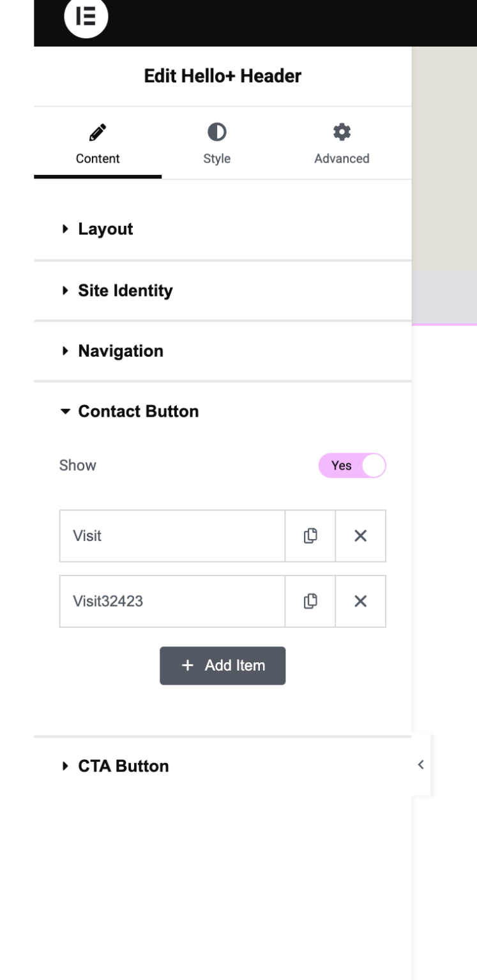Click the Style half-circle icon
The image size is (477, 980).
216,132
